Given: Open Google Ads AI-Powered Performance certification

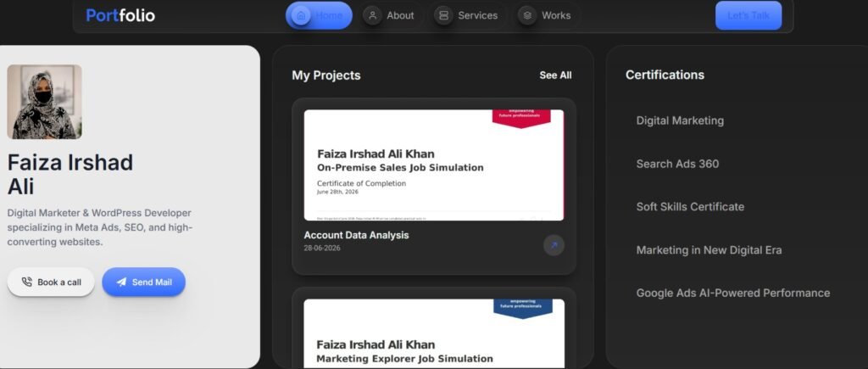Looking at the screenshot, I should click(x=733, y=294).
